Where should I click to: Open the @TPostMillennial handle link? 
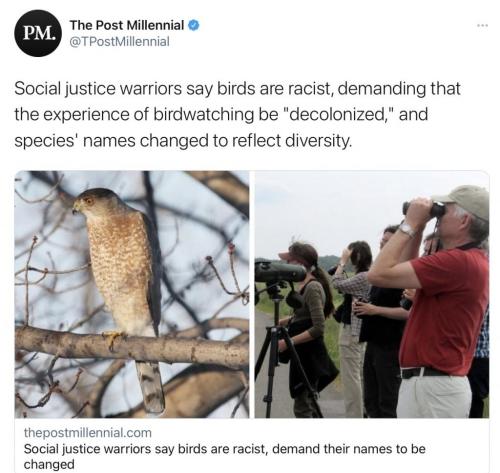coord(119,42)
